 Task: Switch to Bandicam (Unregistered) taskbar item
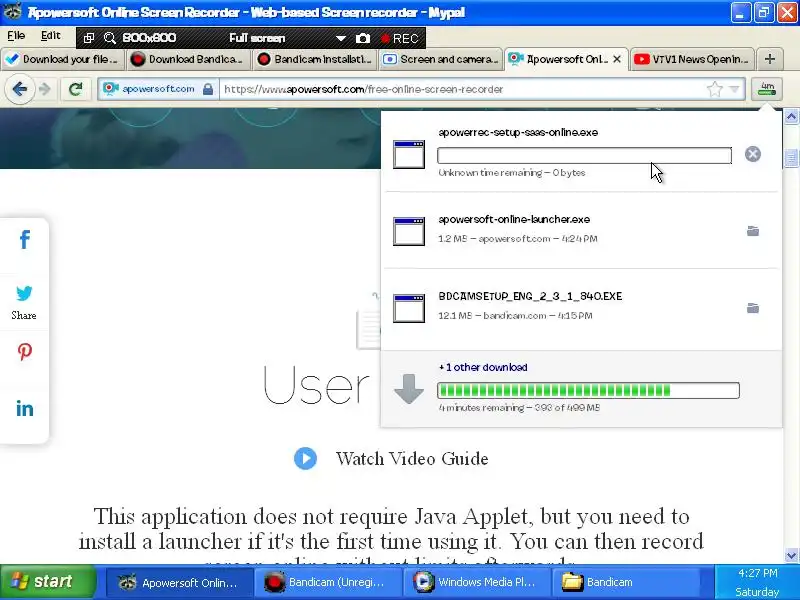tap(328, 582)
